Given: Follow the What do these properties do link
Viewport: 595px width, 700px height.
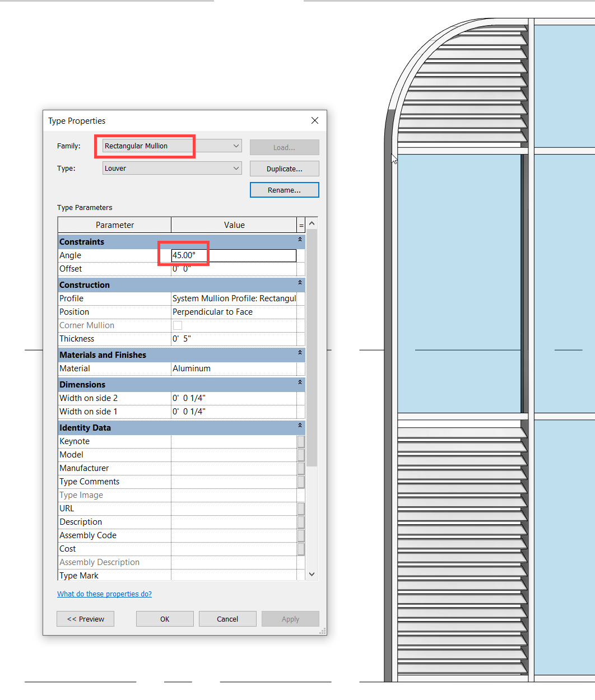Looking at the screenshot, I should coord(104,594).
